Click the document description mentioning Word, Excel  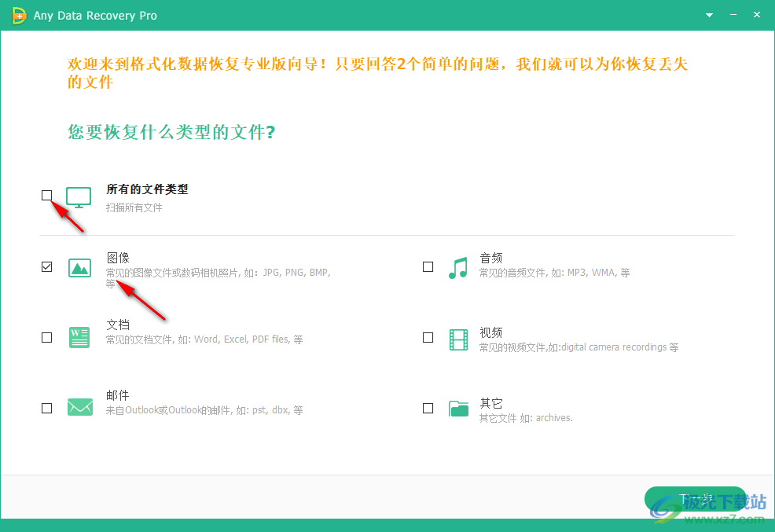(204, 339)
